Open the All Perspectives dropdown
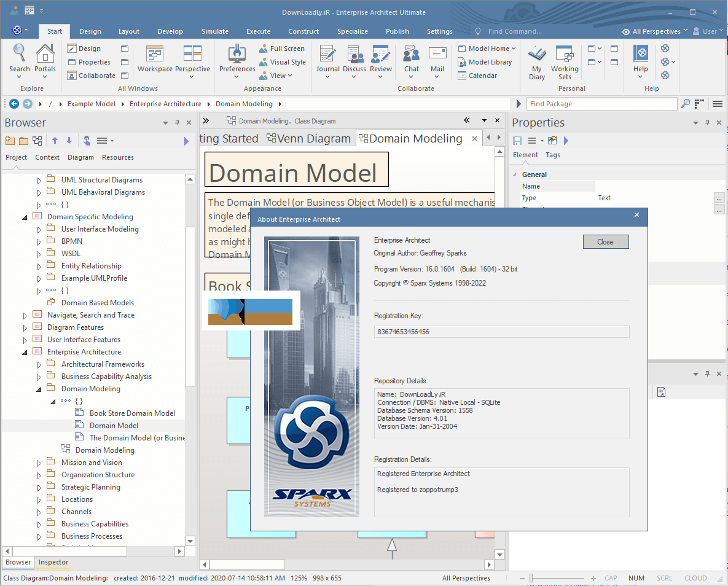This screenshot has width=728, height=586. click(655, 31)
